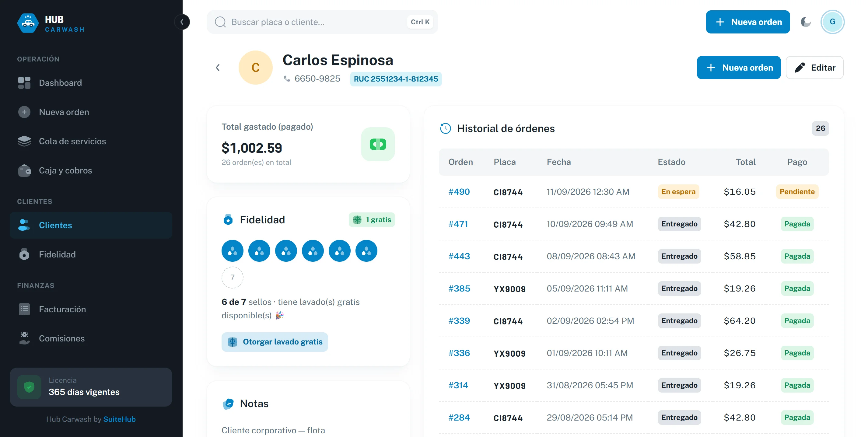868x437 pixels.
Task: Click the profile Nueva orden button
Action: click(739, 68)
